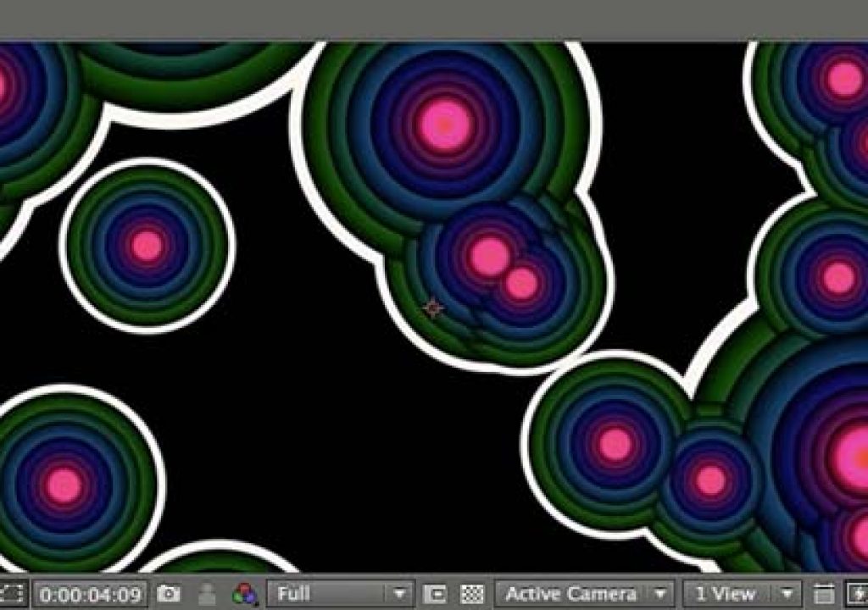Viewport: 868px width, 610px height.
Task: Toggle the pixel aspect ratio correction icon
Action: [x=824, y=595]
